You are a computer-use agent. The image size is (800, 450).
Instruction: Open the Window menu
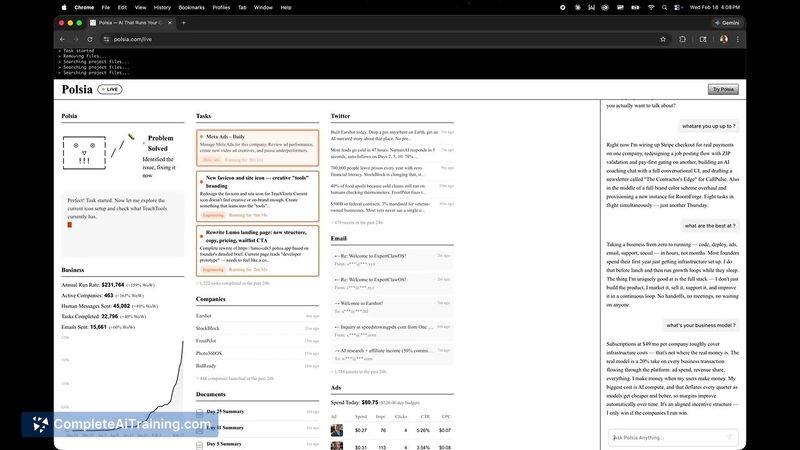[x=263, y=8]
